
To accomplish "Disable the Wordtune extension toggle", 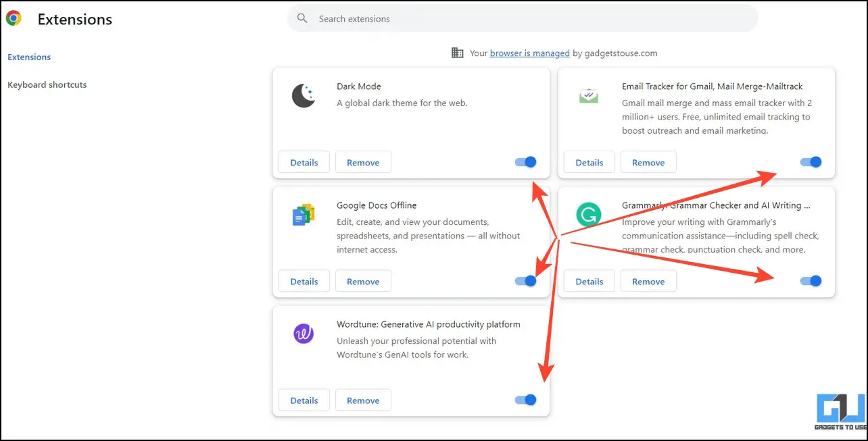I will pyautogui.click(x=525, y=400).
